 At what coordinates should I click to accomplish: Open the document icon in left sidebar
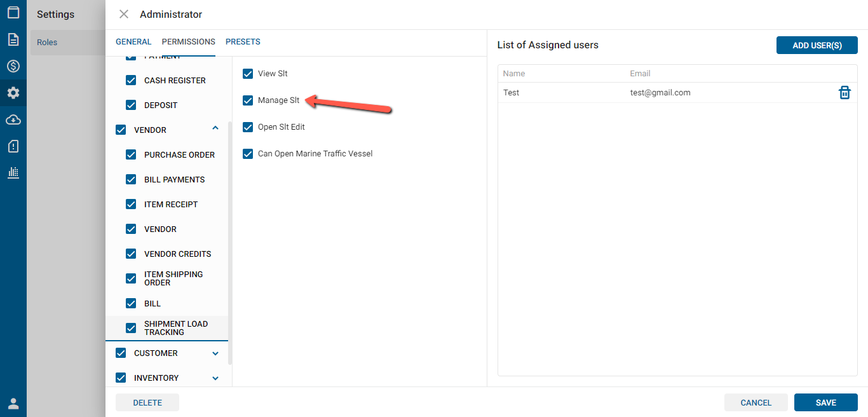coord(13,39)
